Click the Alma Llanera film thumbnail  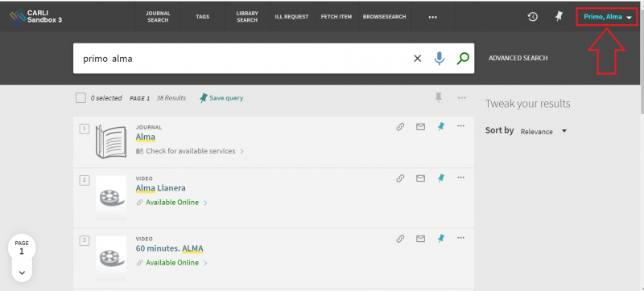pyautogui.click(x=111, y=199)
